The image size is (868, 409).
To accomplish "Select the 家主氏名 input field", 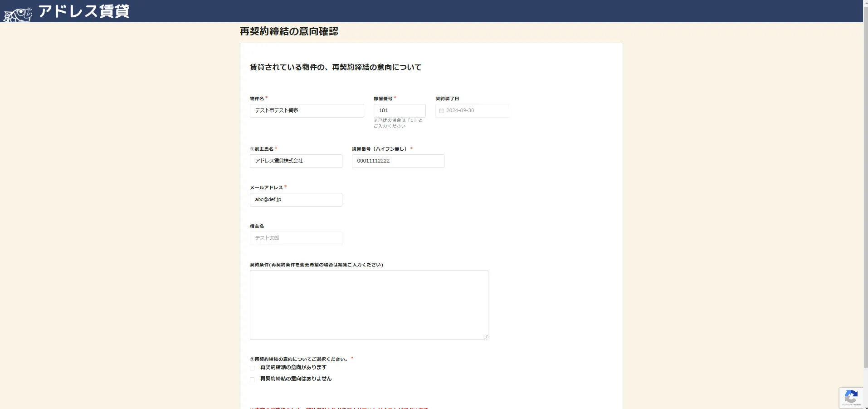I will [x=296, y=161].
